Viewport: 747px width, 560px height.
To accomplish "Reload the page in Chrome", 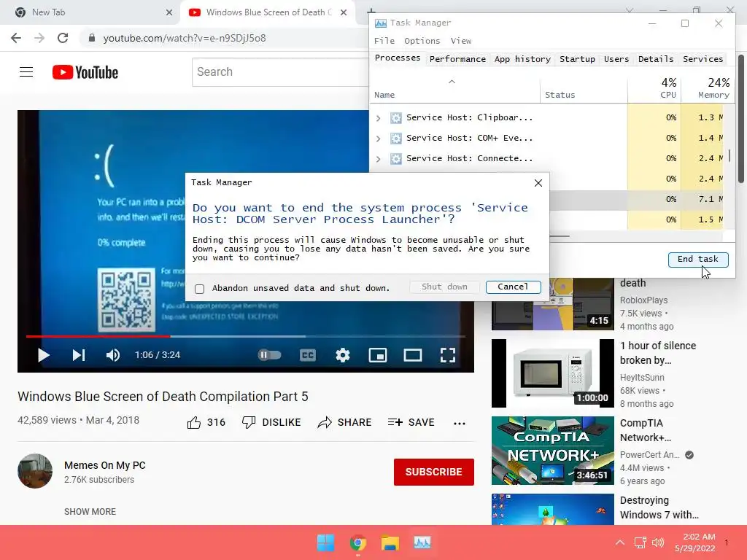I will [x=63, y=38].
